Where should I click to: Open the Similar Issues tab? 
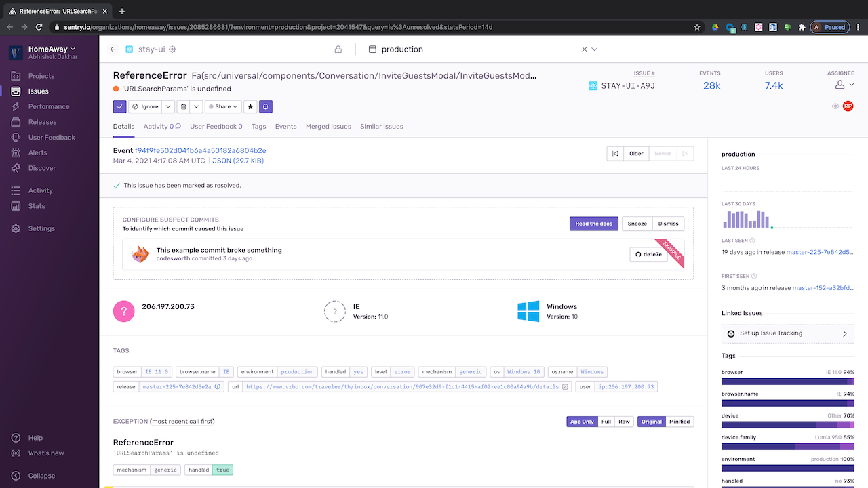click(382, 127)
